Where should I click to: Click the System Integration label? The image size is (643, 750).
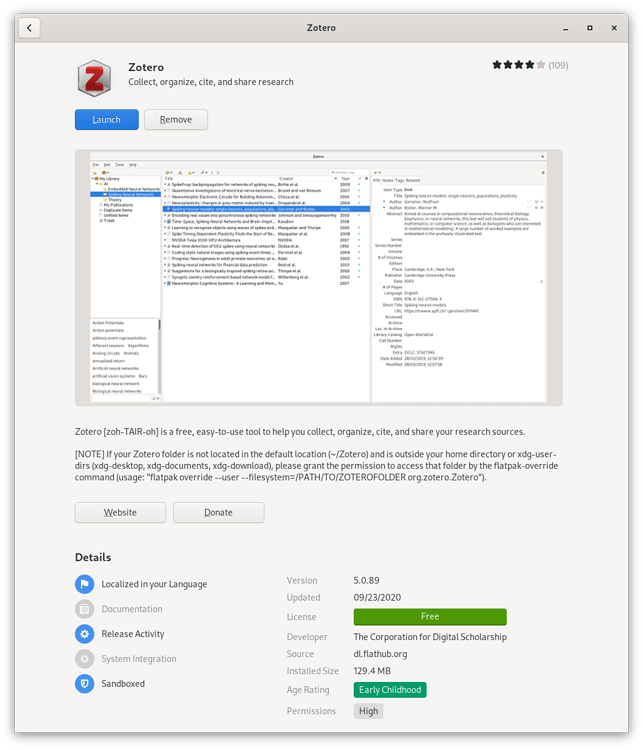click(139, 659)
